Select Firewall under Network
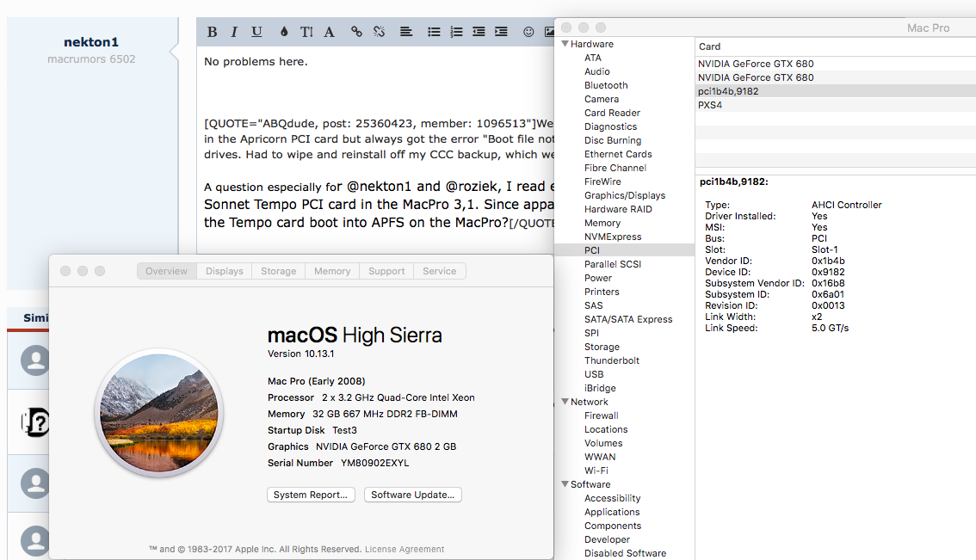Viewport: 976px width, 560px height. tap(601, 415)
